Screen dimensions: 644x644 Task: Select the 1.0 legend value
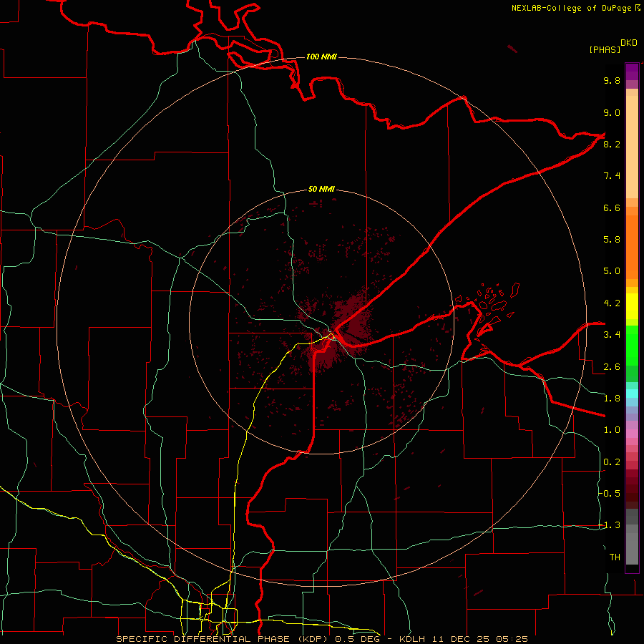[x=612, y=430]
